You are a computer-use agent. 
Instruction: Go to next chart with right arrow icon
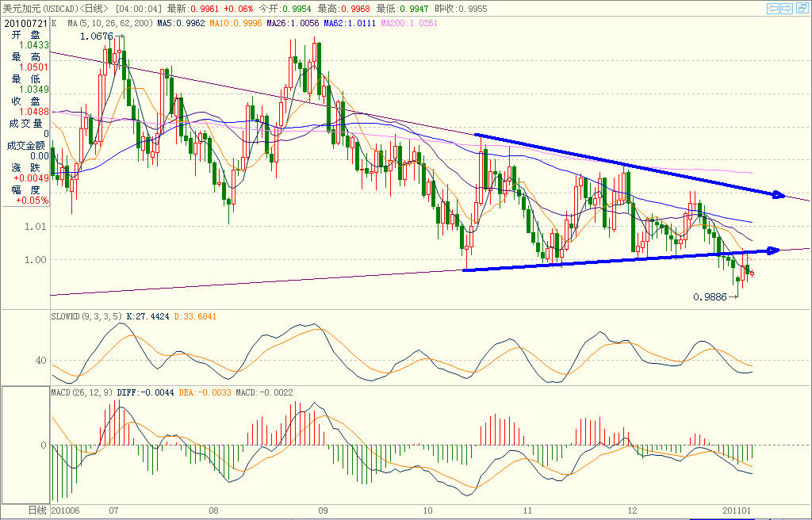tap(786, 8)
